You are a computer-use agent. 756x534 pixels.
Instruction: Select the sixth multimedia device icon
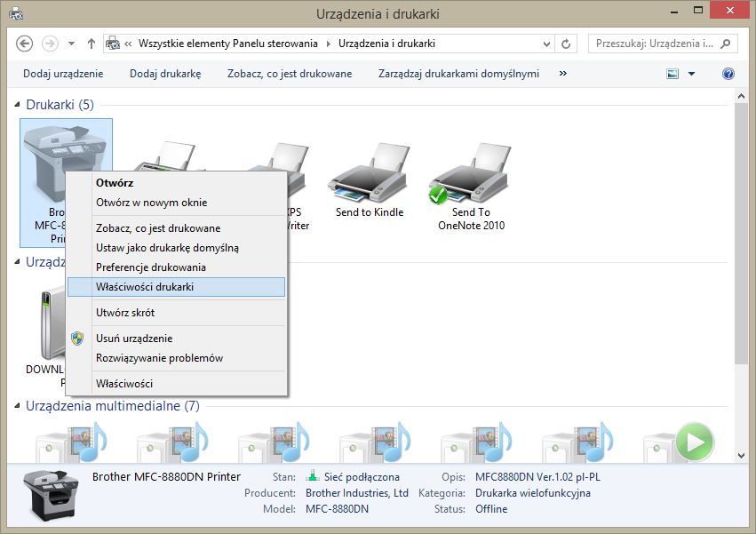(x=577, y=442)
